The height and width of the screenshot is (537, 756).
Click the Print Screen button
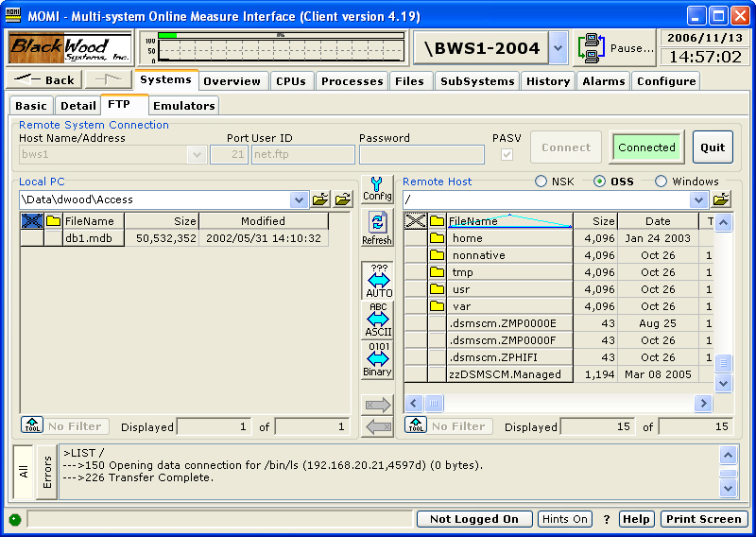[703, 519]
